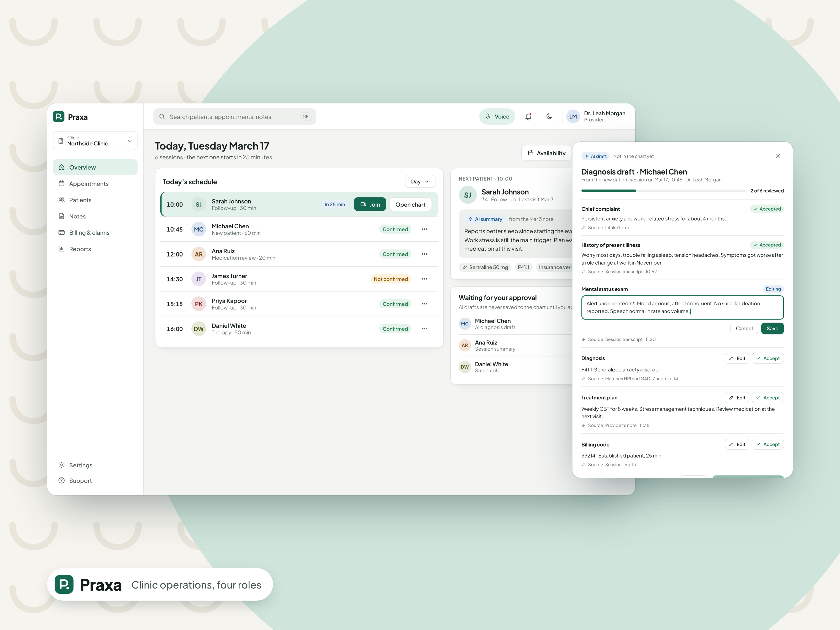Open Reports in sidebar
The width and height of the screenshot is (840, 630).
95,249
